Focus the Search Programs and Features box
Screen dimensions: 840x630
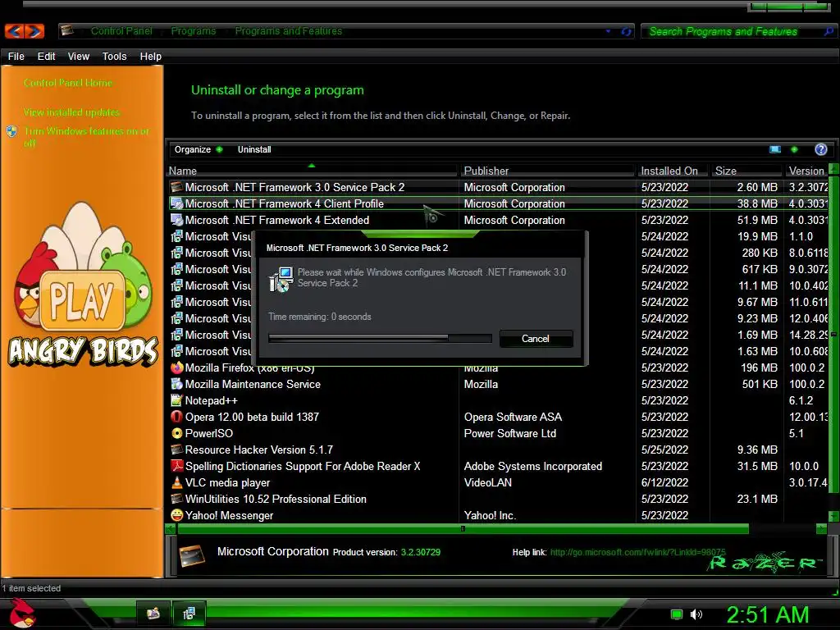click(731, 32)
